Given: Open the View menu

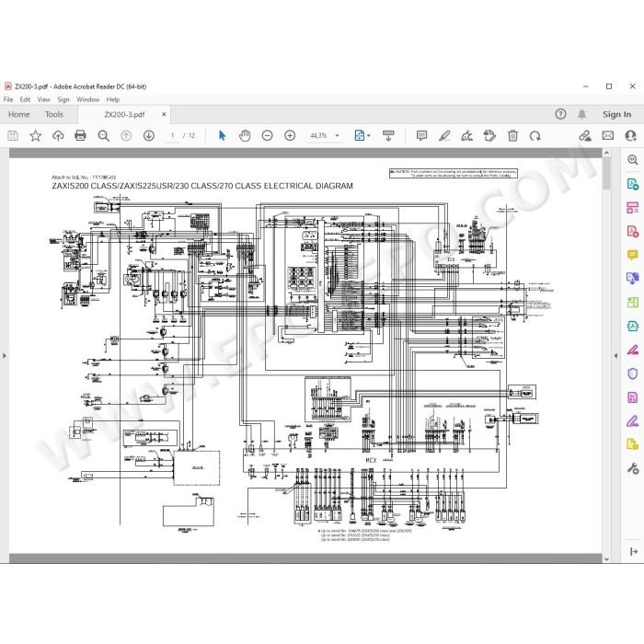Looking at the screenshot, I should (44, 99).
